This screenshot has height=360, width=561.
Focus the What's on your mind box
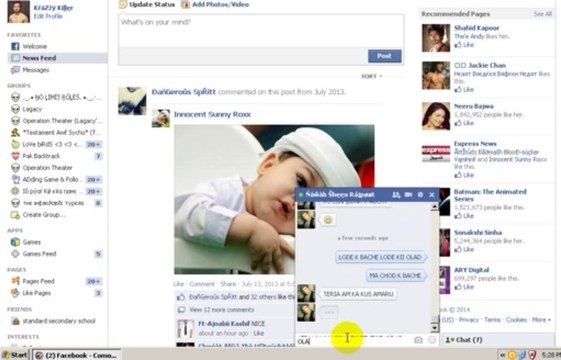[261, 30]
